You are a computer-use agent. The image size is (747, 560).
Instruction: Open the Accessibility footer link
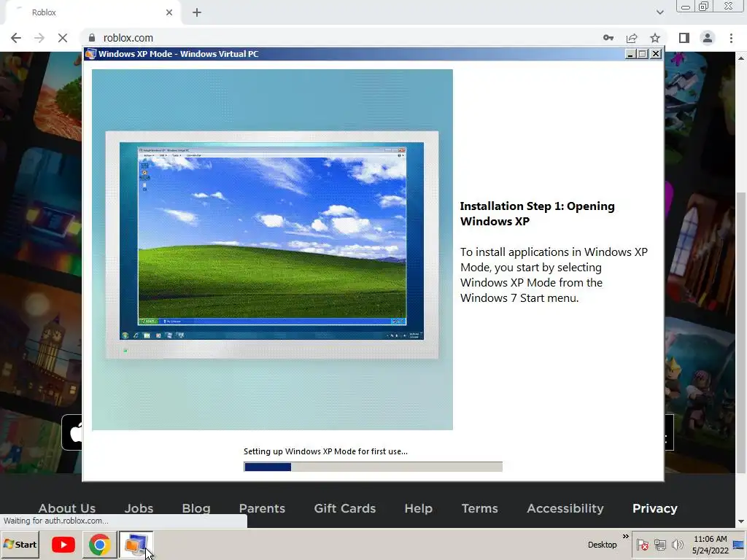point(565,508)
